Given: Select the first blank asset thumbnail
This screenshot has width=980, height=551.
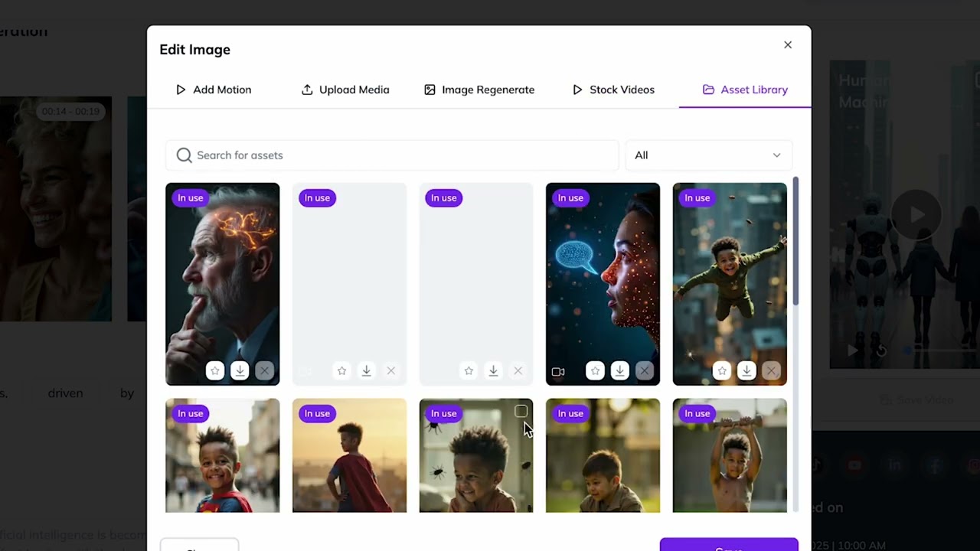Looking at the screenshot, I should tap(349, 284).
